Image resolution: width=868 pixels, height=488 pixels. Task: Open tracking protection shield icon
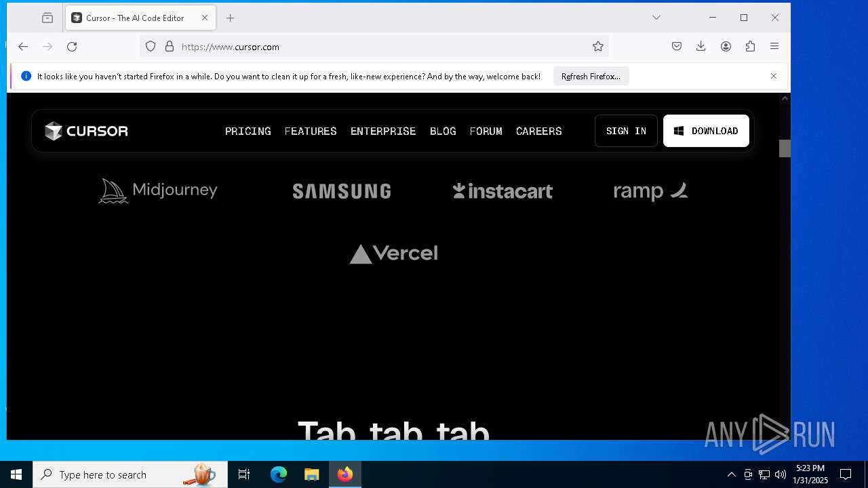[x=151, y=47]
